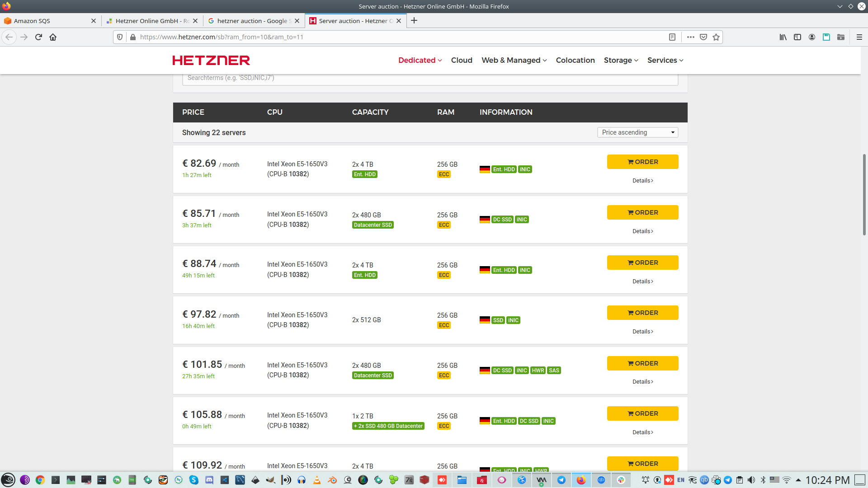Go to the Firefox home page icon
Image resolution: width=868 pixels, height=488 pixels.
click(53, 37)
